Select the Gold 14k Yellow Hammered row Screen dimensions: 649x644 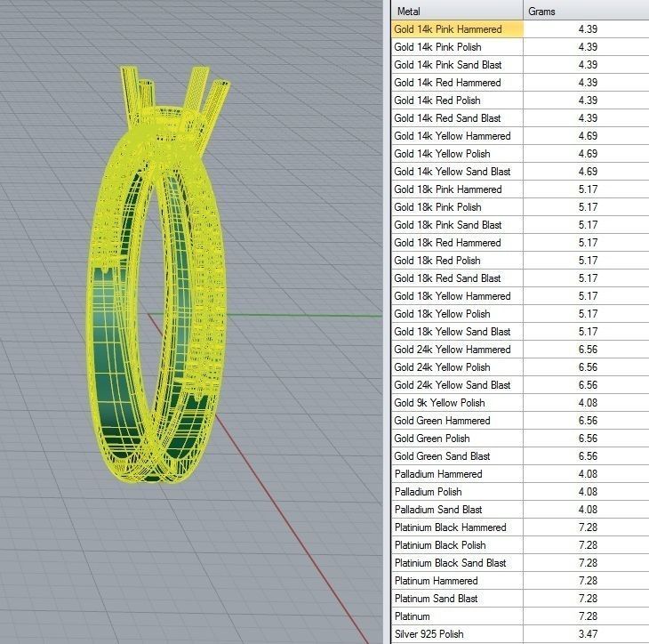pyautogui.click(x=520, y=136)
